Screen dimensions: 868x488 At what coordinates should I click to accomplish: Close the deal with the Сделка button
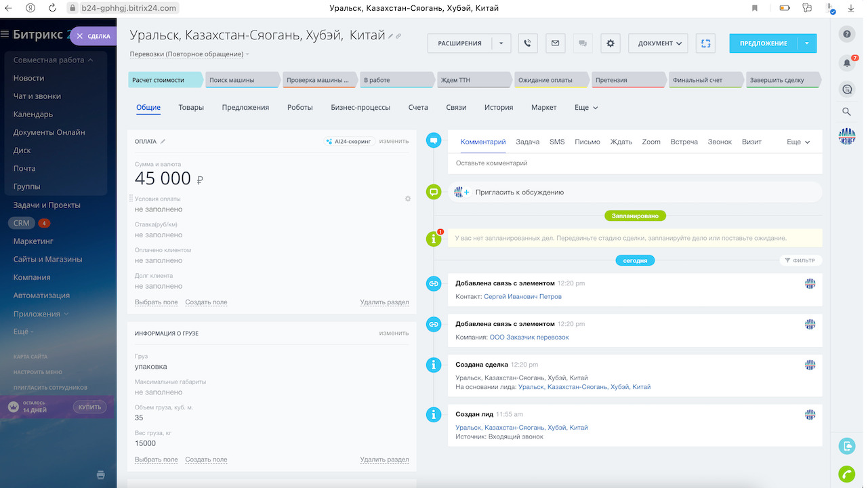(x=93, y=36)
